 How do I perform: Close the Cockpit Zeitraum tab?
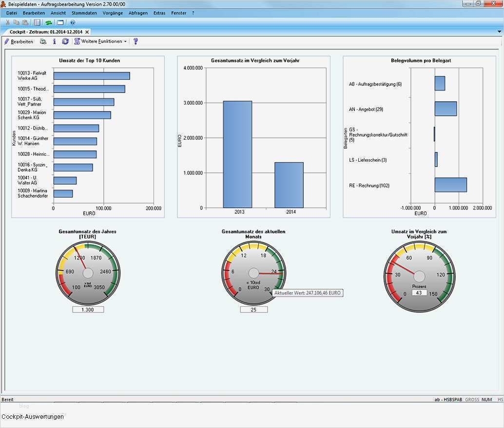point(87,32)
